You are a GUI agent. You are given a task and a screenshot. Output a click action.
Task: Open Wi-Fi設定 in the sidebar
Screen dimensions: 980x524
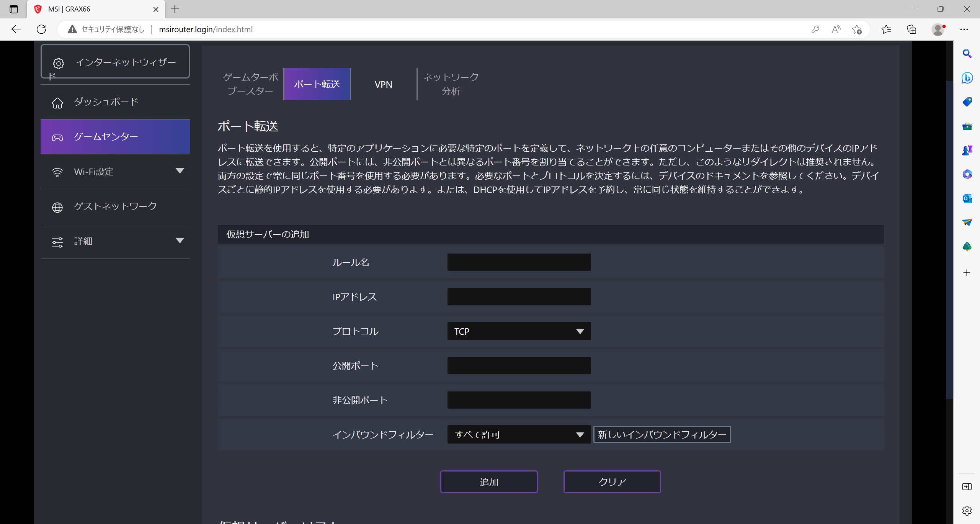115,172
